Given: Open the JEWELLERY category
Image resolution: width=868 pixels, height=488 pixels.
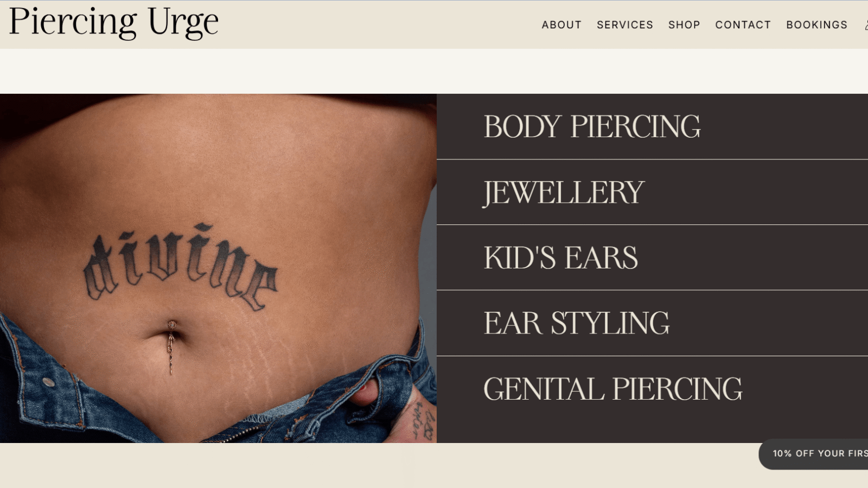Looking at the screenshot, I should (564, 192).
